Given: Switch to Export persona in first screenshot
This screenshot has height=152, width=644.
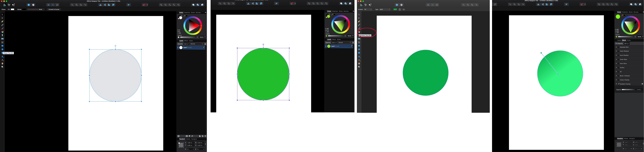Looking at the screenshot, I should 13,5.
